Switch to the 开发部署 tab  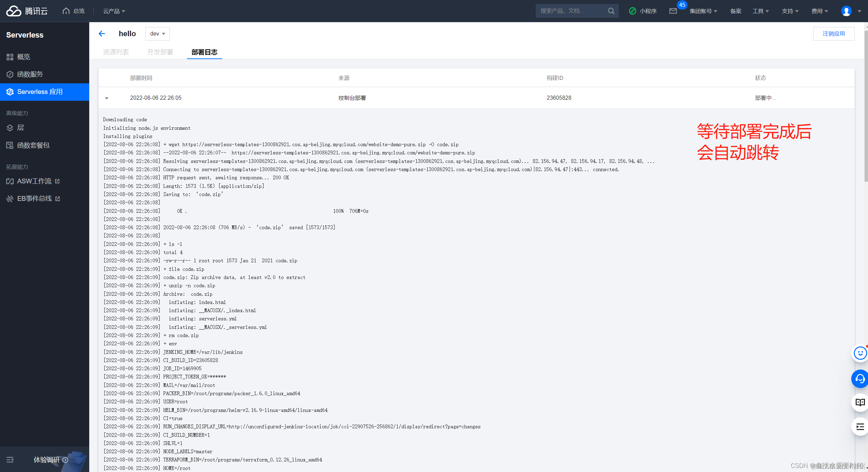coord(160,52)
